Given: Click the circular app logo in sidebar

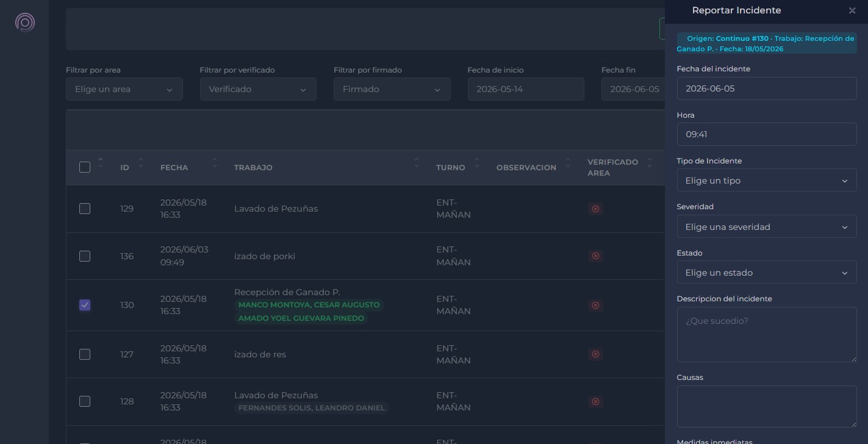Looking at the screenshot, I should coord(25,23).
